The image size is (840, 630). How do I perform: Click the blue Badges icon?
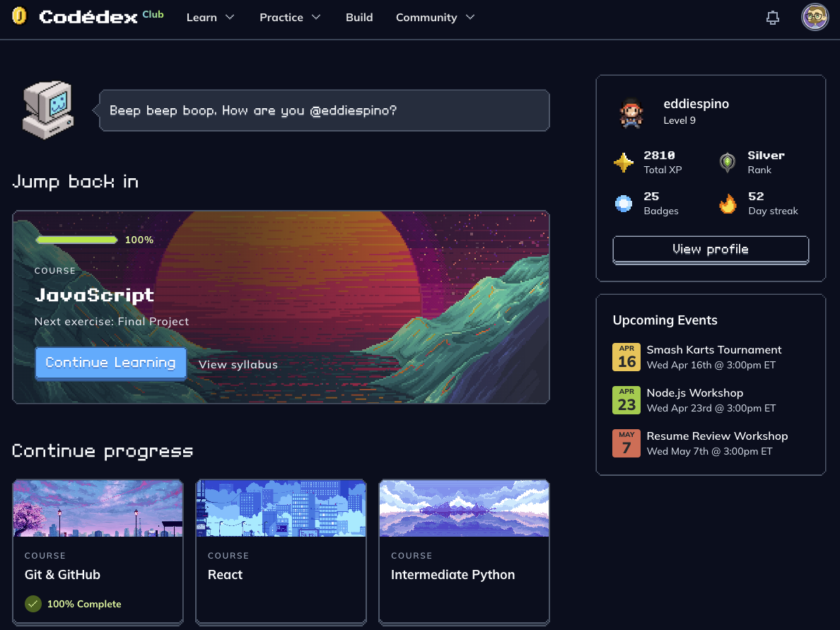[x=624, y=204]
